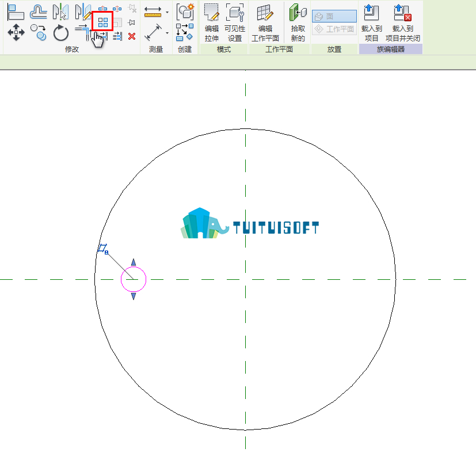The image size is (476, 452).
Task: Click 编辑工作平面
Action: tap(265, 23)
